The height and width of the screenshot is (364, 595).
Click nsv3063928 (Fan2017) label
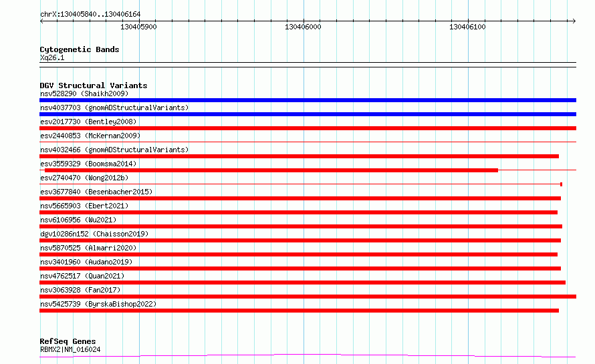pyautogui.click(x=80, y=290)
